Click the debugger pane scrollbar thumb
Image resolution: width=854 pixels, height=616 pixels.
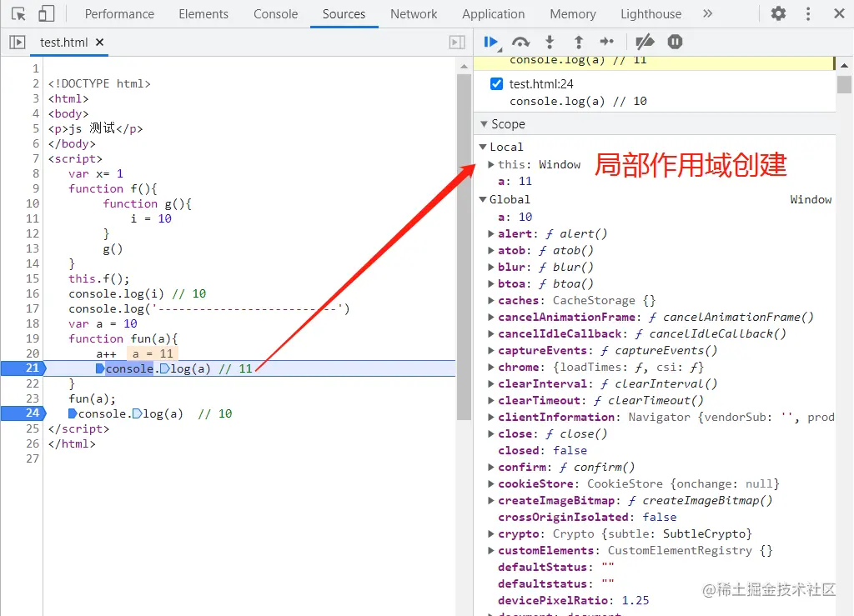tap(844, 85)
